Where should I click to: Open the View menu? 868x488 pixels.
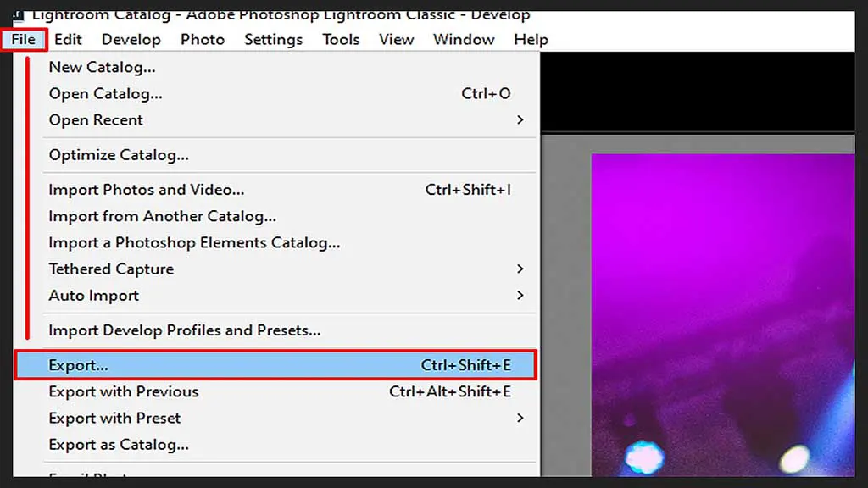click(397, 39)
